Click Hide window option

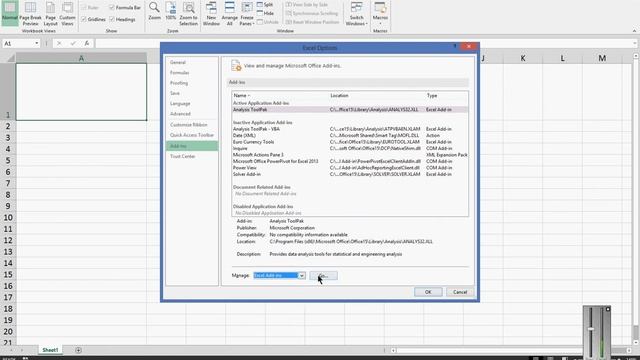pyautogui.click(x=265, y=13)
